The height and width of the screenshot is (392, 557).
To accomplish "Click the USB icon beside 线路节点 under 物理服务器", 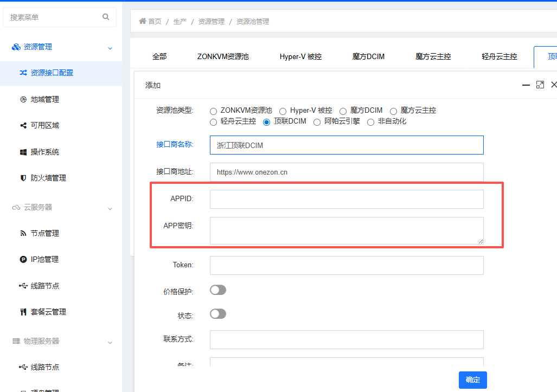I will click(23, 367).
